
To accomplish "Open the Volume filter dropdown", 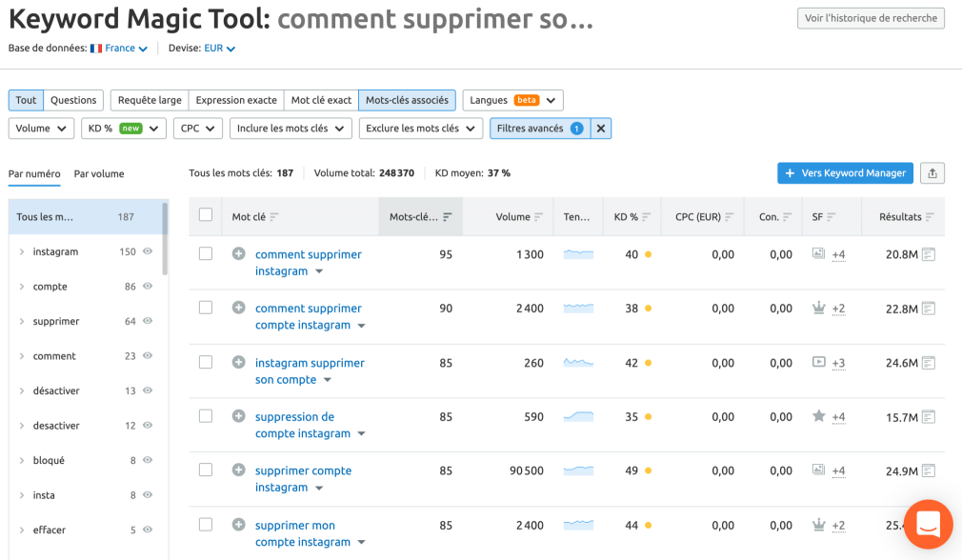I will pos(41,129).
